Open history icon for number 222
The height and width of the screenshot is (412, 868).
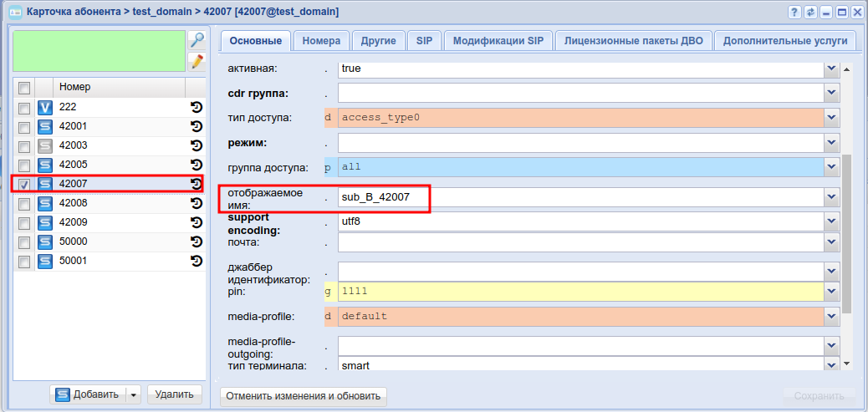pyautogui.click(x=197, y=107)
